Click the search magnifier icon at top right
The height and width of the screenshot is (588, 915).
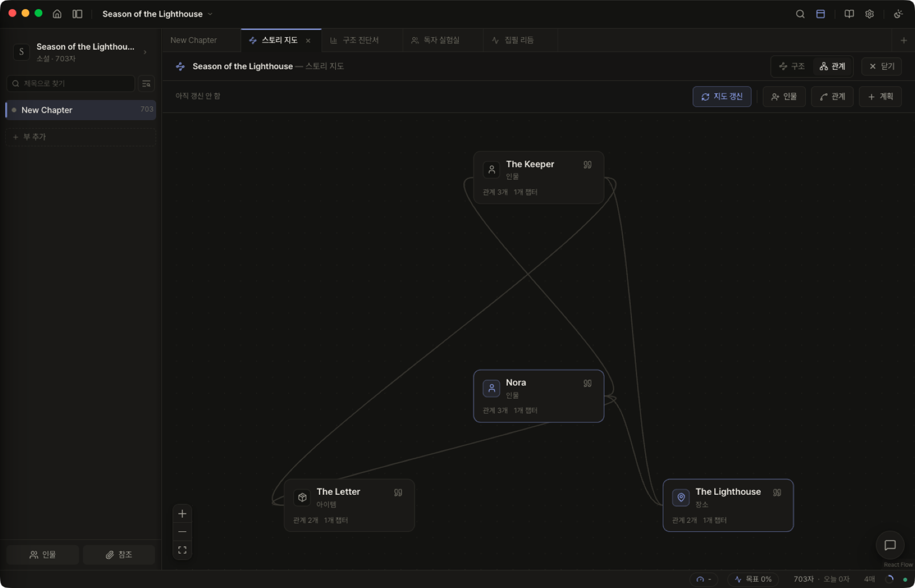pyautogui.click(x=800, y=14)
